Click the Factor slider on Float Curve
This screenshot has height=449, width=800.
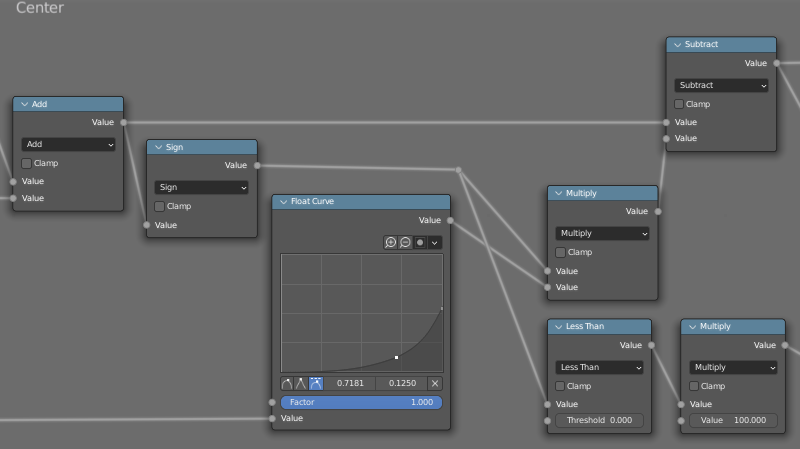[361, 402]
